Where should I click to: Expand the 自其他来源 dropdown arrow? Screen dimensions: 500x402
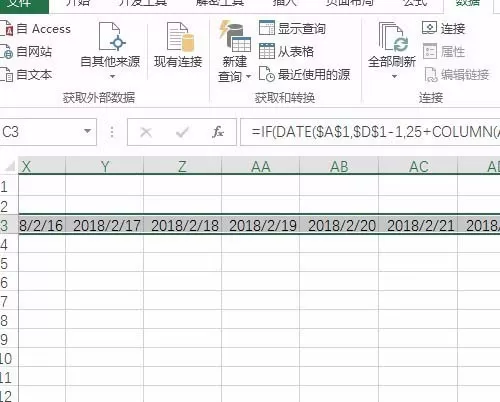(113, 77)
